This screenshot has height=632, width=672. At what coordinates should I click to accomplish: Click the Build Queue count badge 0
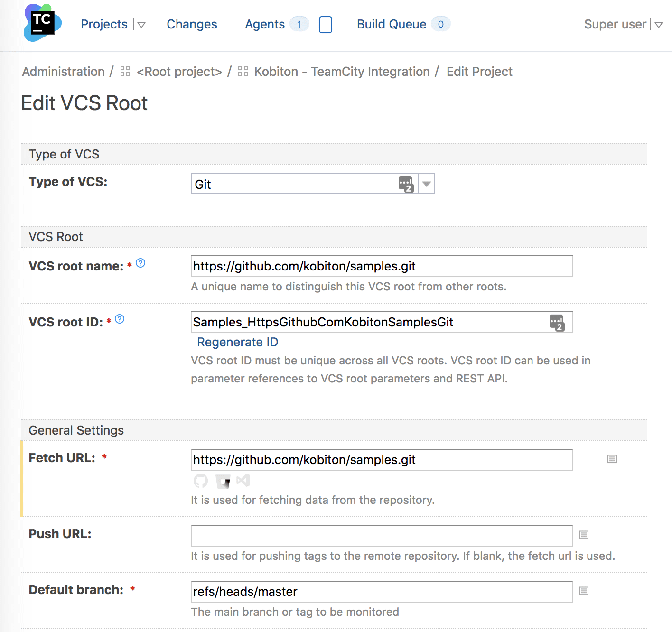[441, 24]
